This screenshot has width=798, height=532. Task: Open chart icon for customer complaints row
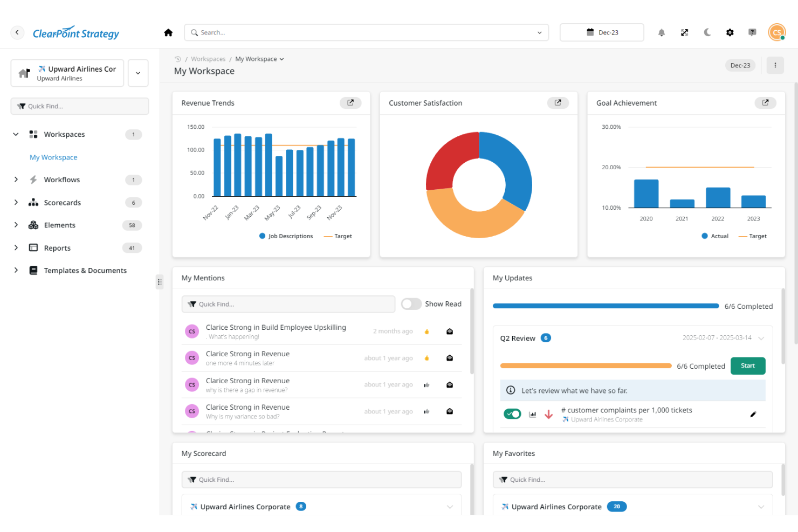click(x=533, y=414)
